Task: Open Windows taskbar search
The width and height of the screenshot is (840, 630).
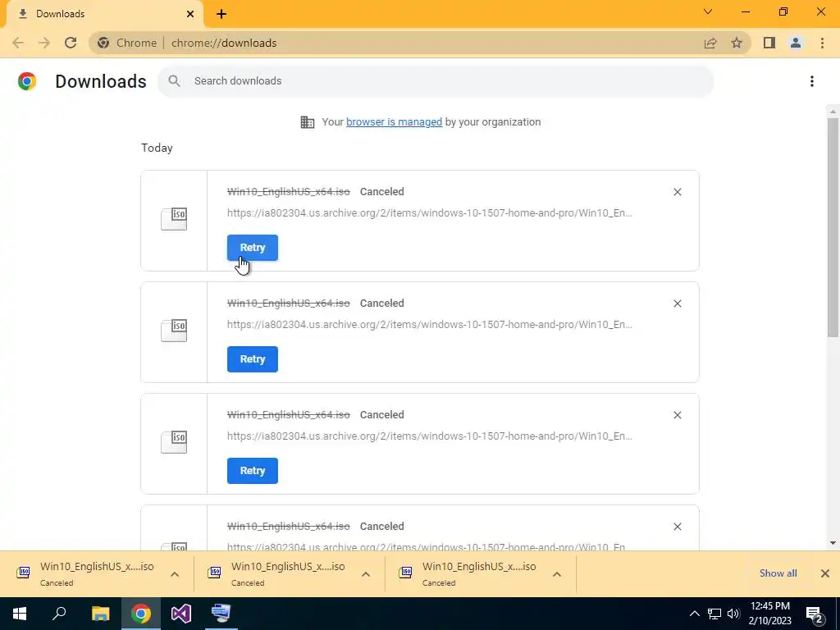Action: point(59,614)
